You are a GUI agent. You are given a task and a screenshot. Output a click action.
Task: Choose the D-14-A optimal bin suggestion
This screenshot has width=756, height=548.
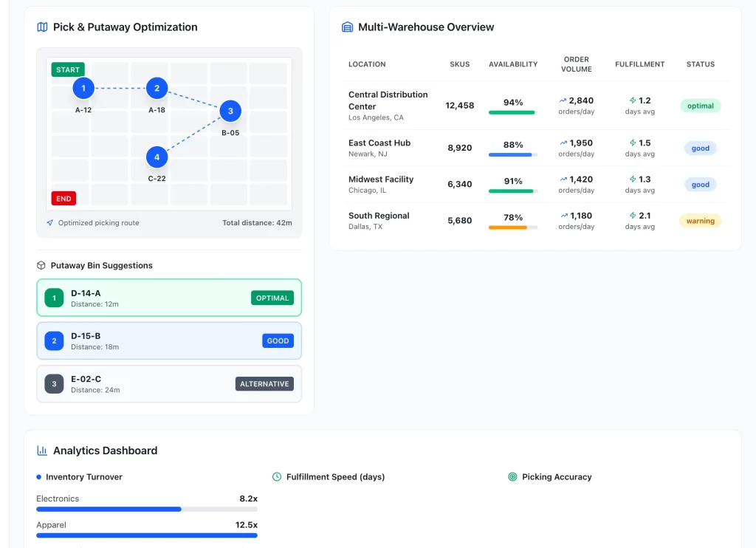pyautogui.click(x=169, y=298)
